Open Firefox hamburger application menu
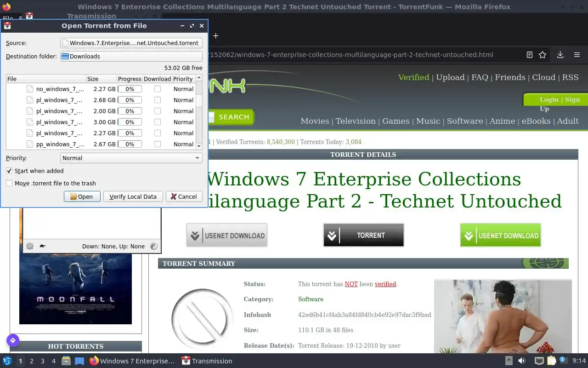This screenshot has width=588, height=368. coord(577,55)
